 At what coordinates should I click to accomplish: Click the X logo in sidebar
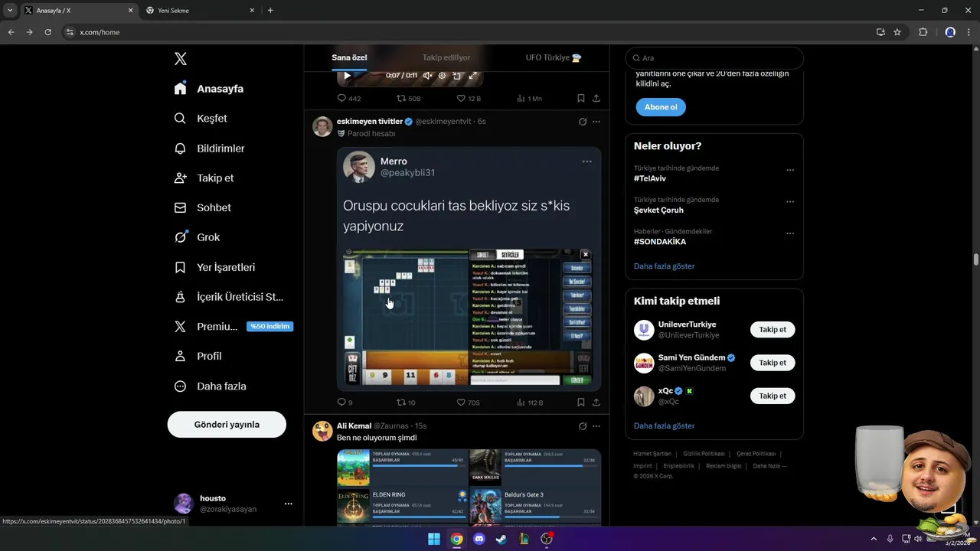[180, 59]
